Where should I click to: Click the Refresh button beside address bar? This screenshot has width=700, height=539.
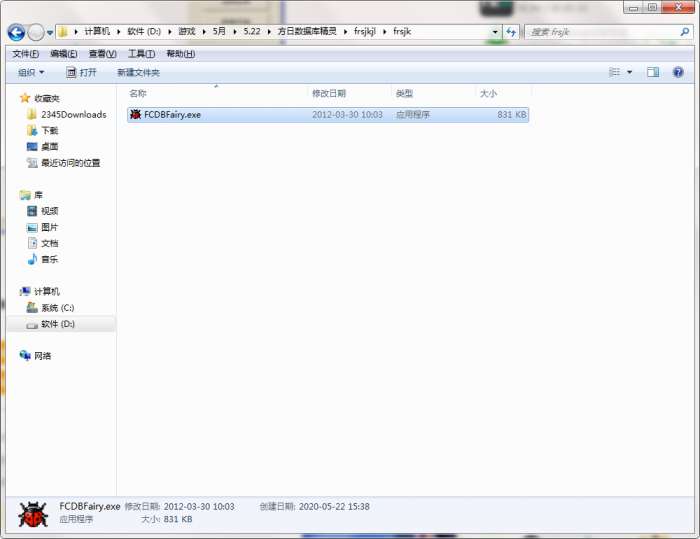tap(511, 32)
